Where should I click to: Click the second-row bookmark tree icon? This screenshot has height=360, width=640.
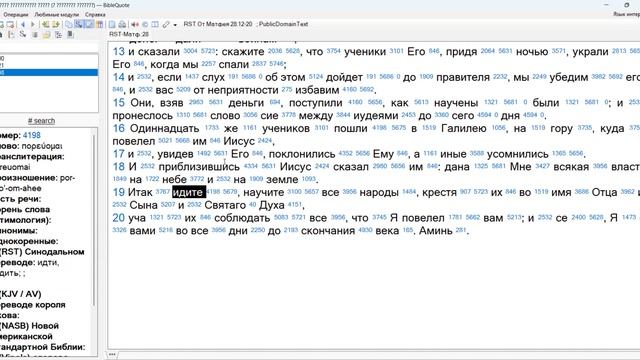[11, 35]
